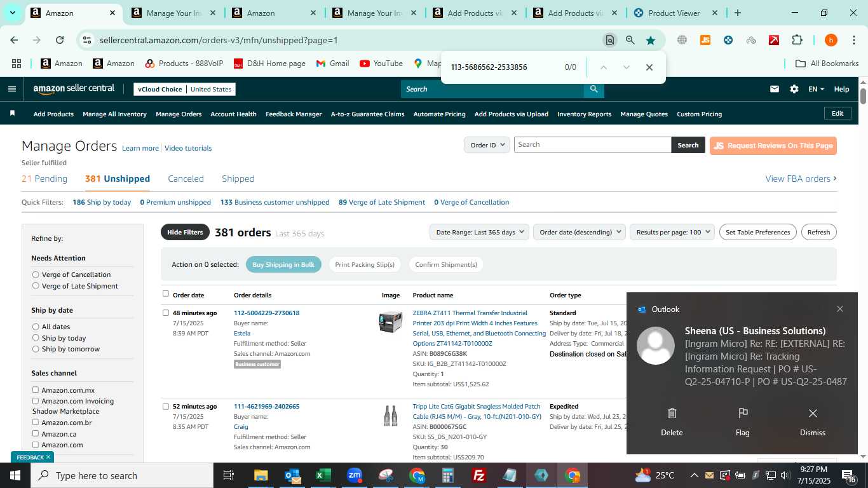Select order 112-5004229-2730618 checkbox

(x=166, y=313)
